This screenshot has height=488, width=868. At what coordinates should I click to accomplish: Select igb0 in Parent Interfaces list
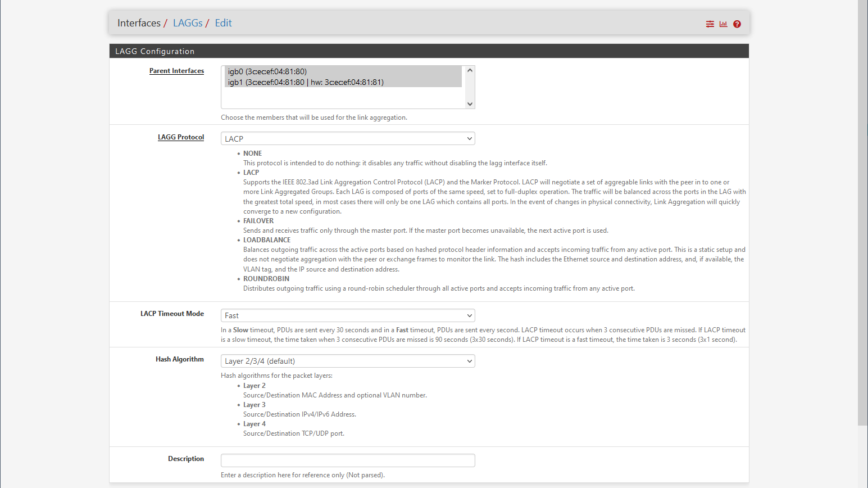coord(267,71)
